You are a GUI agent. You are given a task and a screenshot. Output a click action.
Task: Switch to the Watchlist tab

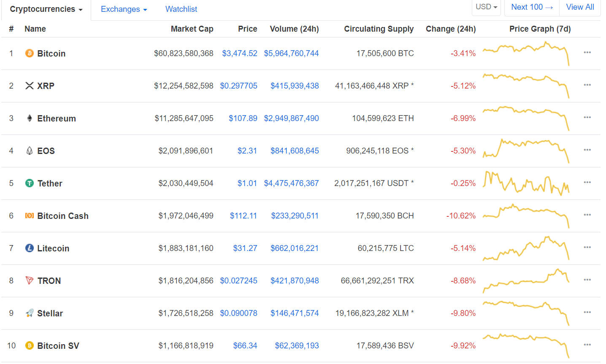pyautogui.click(x=181, y=9)
